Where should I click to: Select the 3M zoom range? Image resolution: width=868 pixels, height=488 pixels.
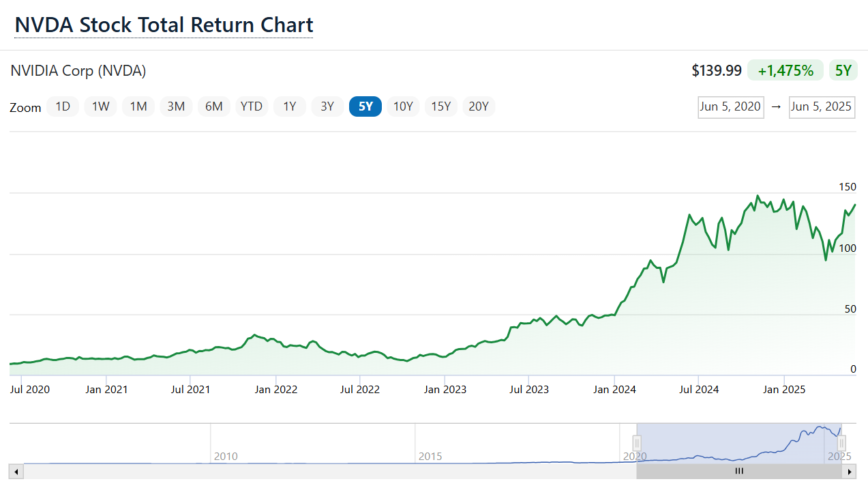[x=177, y=106]
